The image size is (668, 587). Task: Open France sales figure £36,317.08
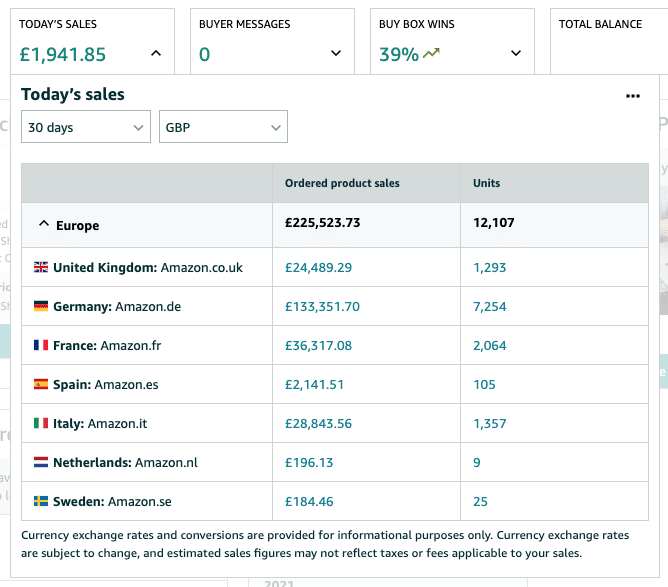[318, 345]
